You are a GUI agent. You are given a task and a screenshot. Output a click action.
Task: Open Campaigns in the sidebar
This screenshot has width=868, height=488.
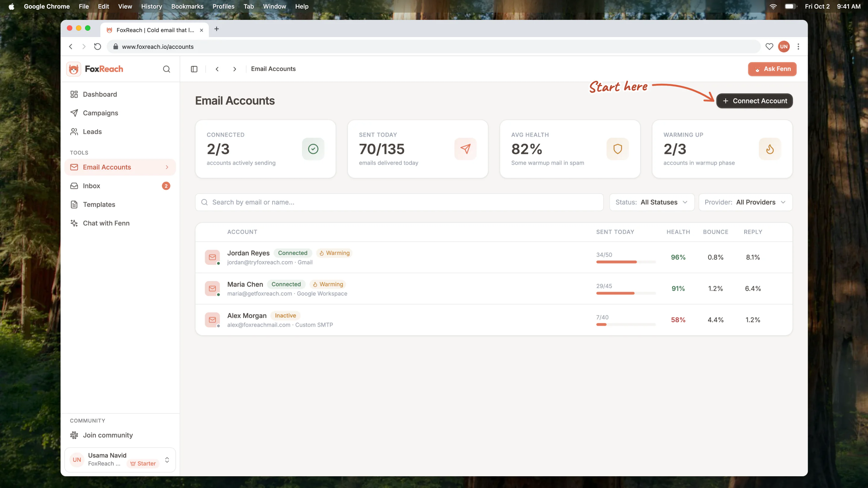click(120, 113)
